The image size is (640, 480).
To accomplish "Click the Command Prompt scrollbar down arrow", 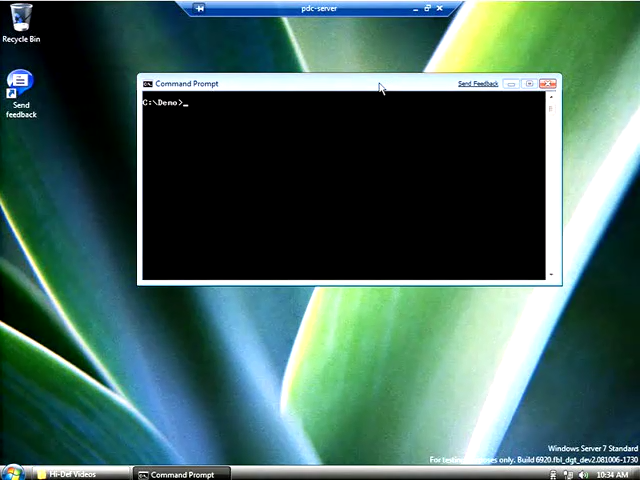I will (551, 275).
